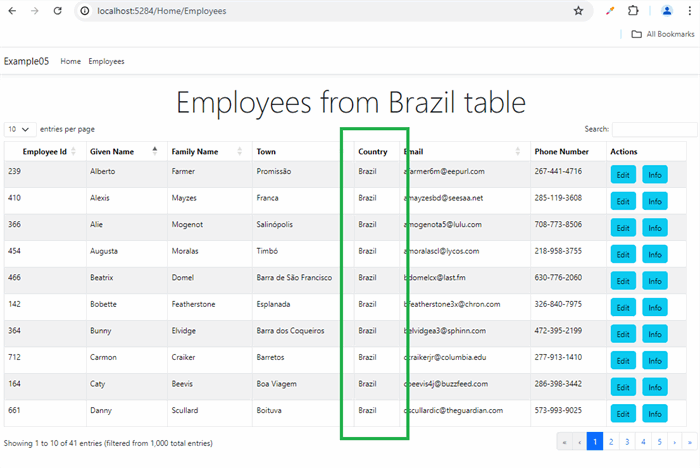Jump to first page of results
This screenshot has width=700, height=468.
(564, 442)
